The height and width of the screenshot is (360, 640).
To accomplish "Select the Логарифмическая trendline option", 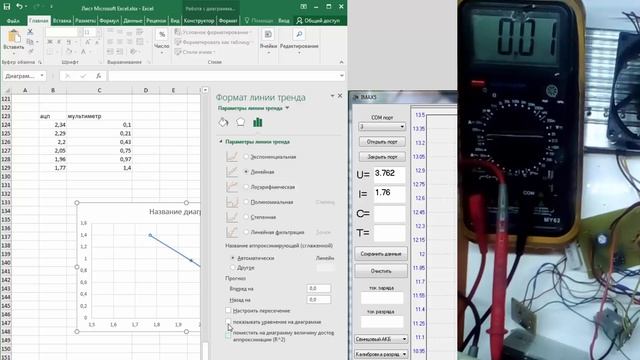I will click(246, 187).
